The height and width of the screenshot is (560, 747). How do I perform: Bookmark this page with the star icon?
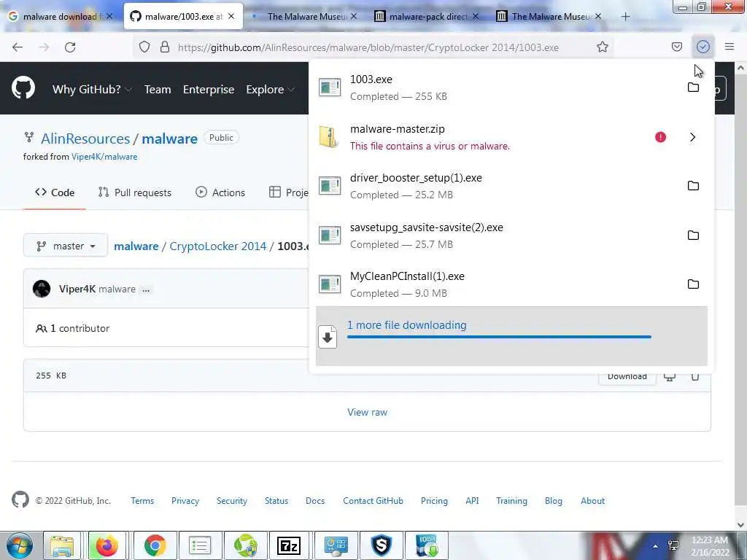tap(602, 47)
